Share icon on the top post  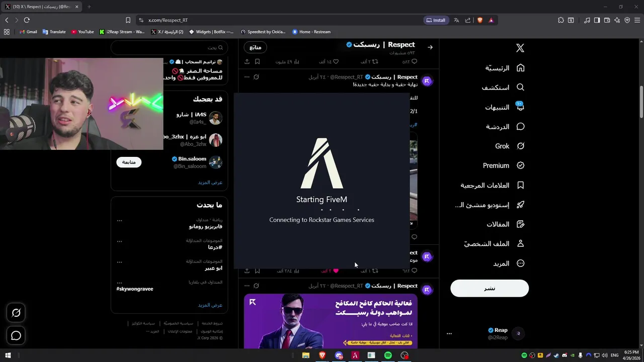point(247,61)
